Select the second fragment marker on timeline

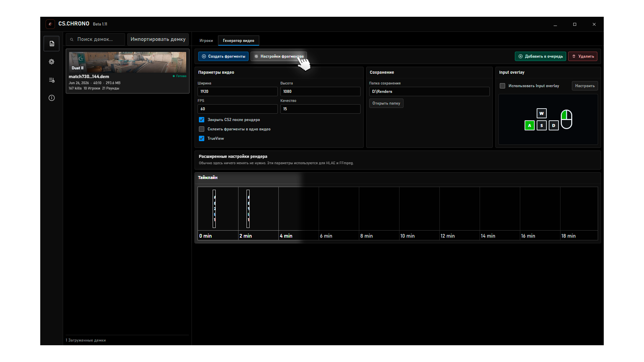pyautogui.click(x=248, y=208)
